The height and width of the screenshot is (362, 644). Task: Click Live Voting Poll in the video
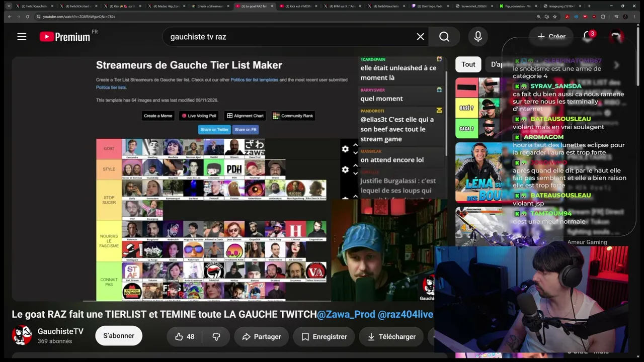(x=199, y=116)
